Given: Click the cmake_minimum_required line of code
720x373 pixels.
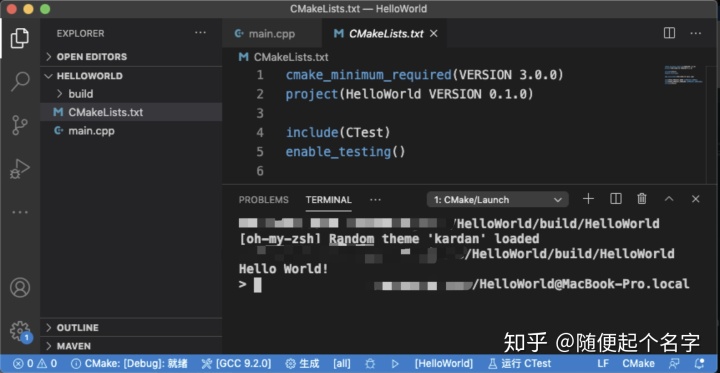Looking at the screenshot, I should pyautogui.click(x=424, y=75).
